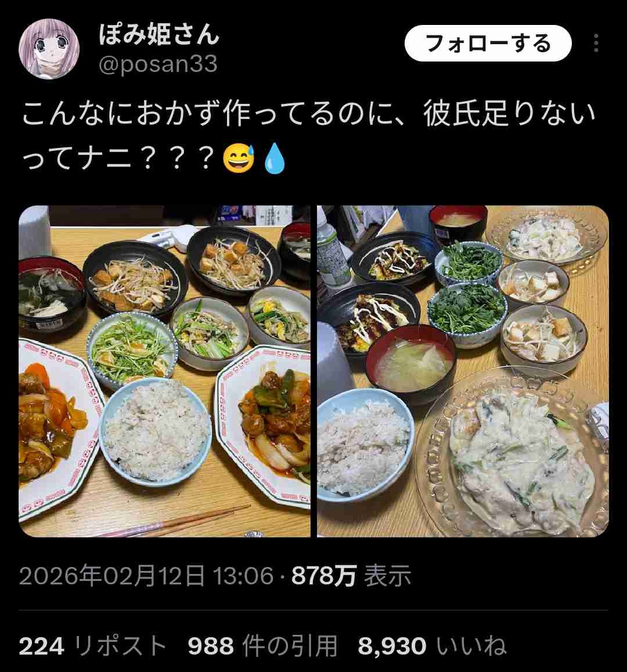
Task: Open the 878万 表示 view count
Action: point(351,575)
